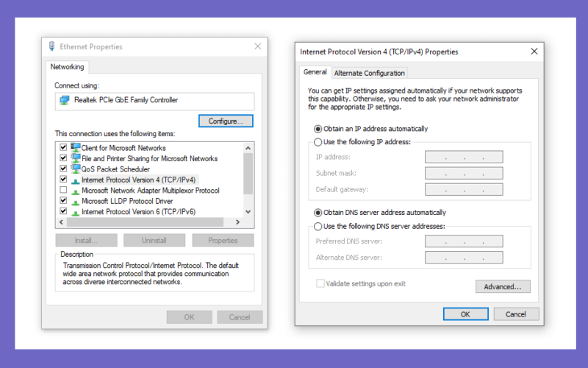The height and width of the screenshot is (368, 588).
Task: Click items list scroll right arrow
Action: coord(237,222)
